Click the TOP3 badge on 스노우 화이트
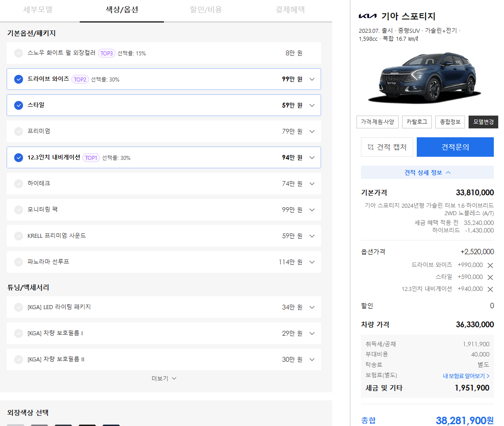 click(106, 53)
